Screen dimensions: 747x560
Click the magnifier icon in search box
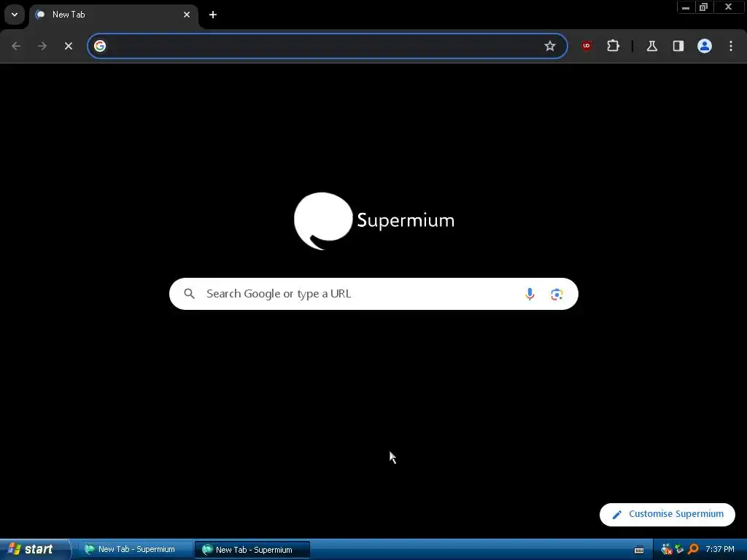tap(189, 294)
